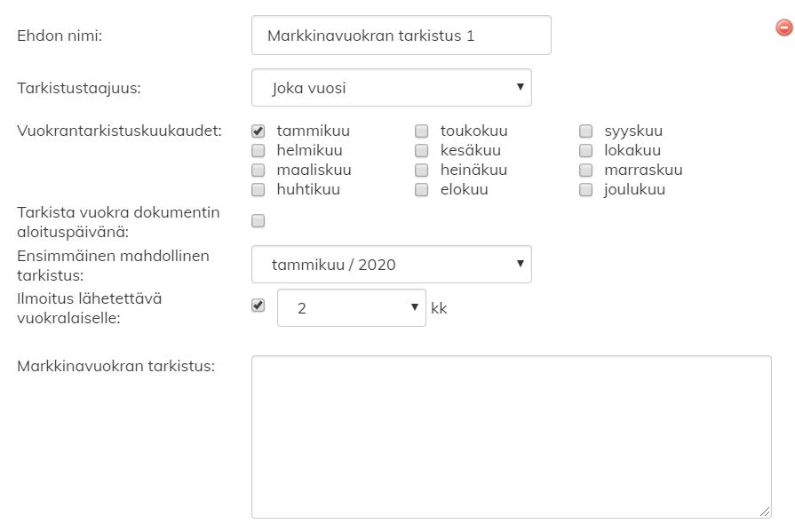Expand the tammikuu / 2020 dropdown

point(391,265)
